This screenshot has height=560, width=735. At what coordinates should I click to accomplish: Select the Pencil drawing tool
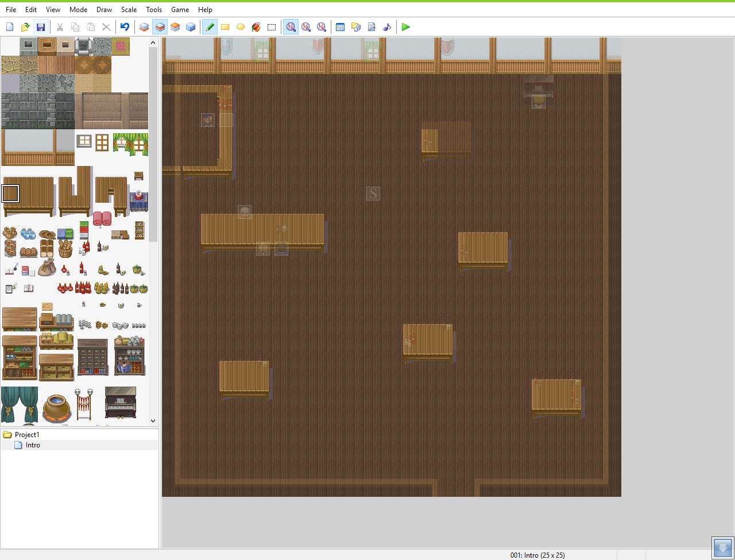point(210,27)
